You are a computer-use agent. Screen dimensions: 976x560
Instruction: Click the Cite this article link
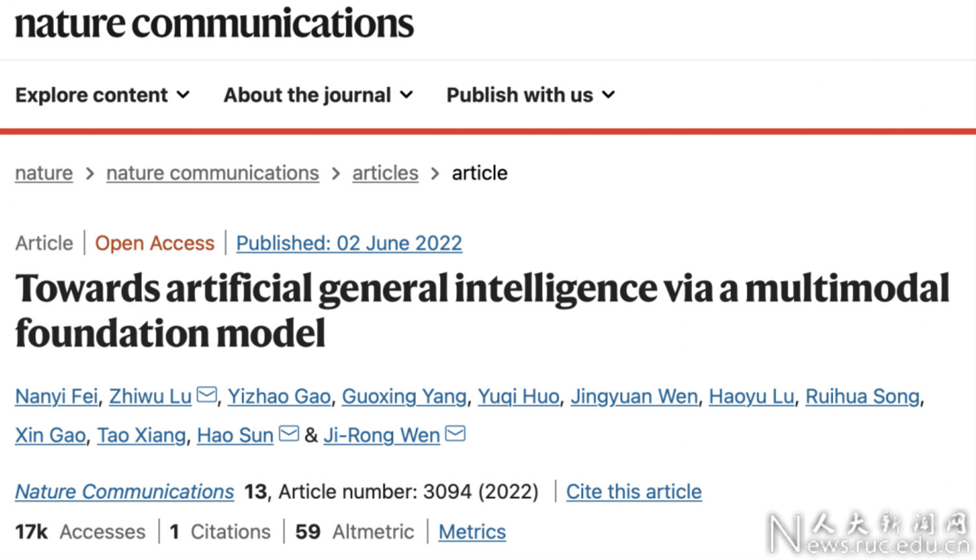click(634, 492)
